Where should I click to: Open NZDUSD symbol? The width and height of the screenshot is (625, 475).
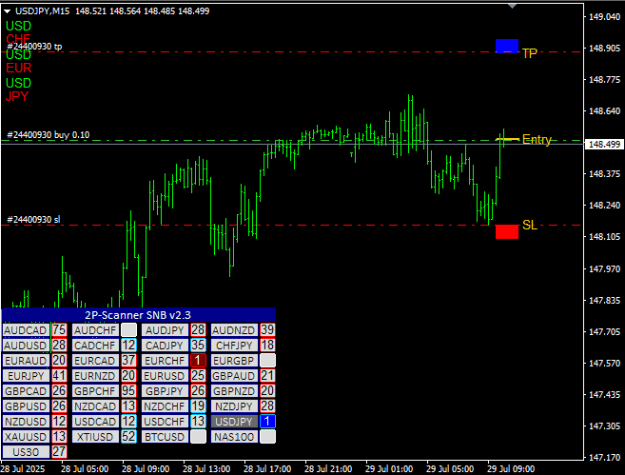click(x=26, y=421)
